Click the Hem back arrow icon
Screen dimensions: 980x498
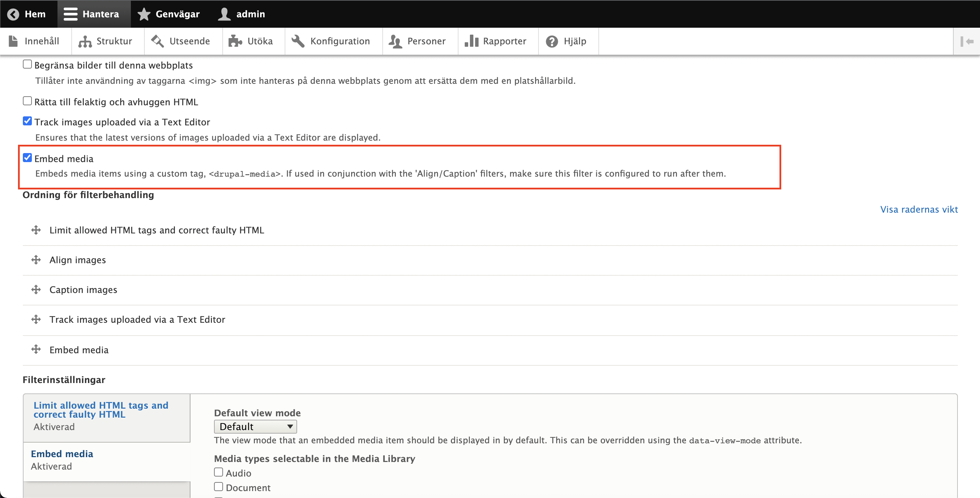point(13,14)
